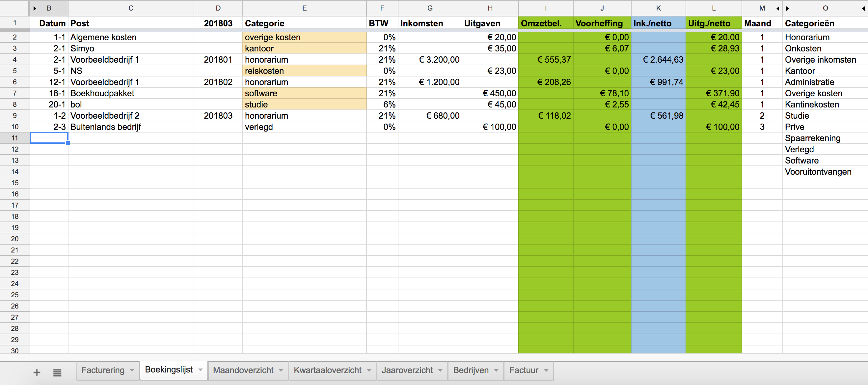Open Boekingslijst tab dropdown arrow
The image size is (868, 385).
[201, 370]
